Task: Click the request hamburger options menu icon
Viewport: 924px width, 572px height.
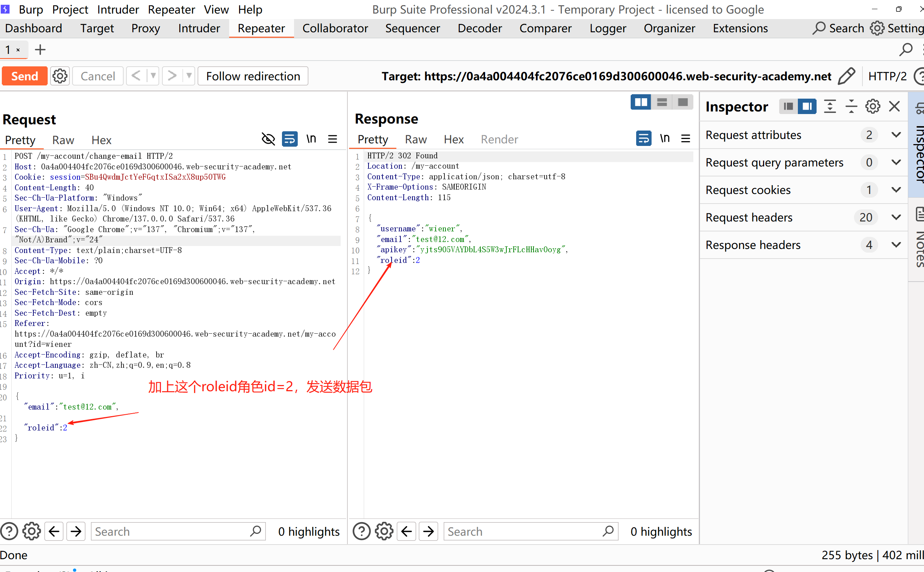Action: click(333, 139)
